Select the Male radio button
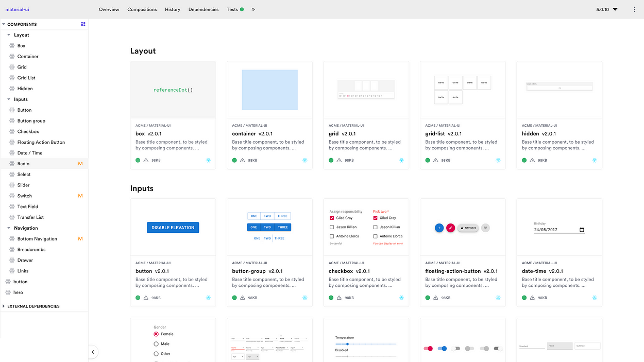This screenshot has height=362, width=644. (156, 344)
